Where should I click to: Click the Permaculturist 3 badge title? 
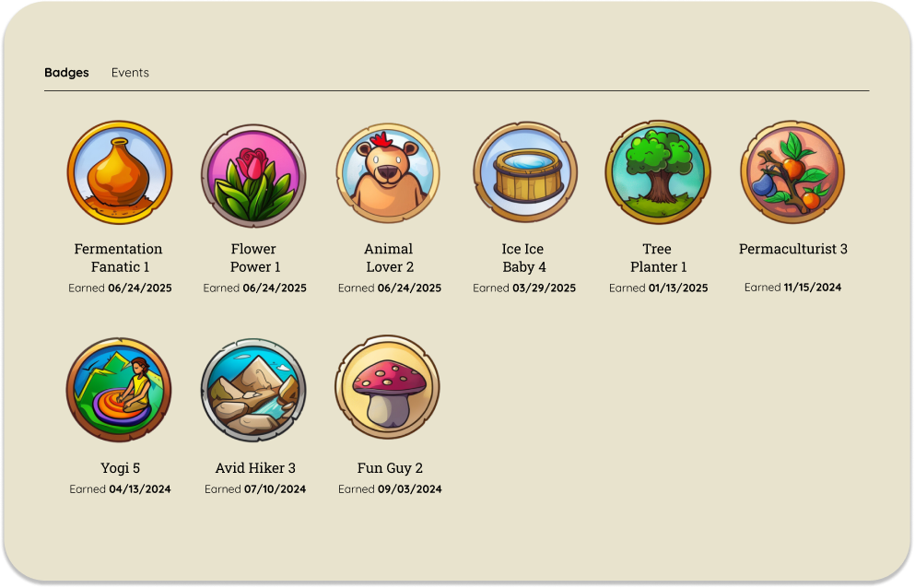coord(793,249)
